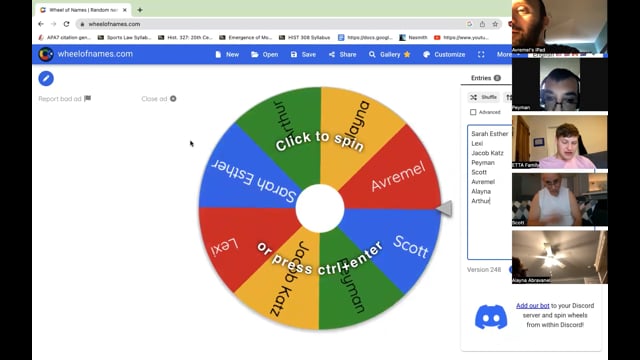This screenshot has height=360, width=640.
Task: Reload the page with refresh icon
Action: 67,24
